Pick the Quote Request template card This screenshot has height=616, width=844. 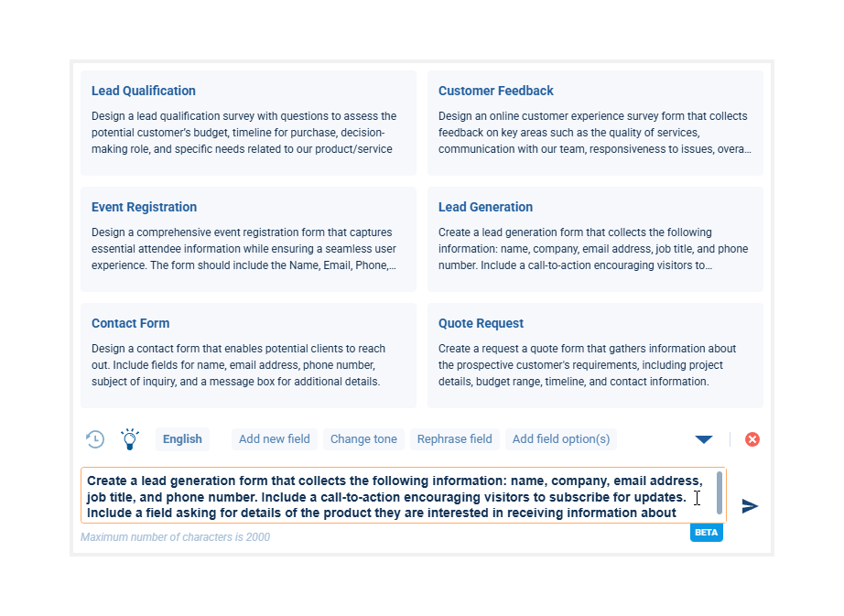(x=595, y=355)
